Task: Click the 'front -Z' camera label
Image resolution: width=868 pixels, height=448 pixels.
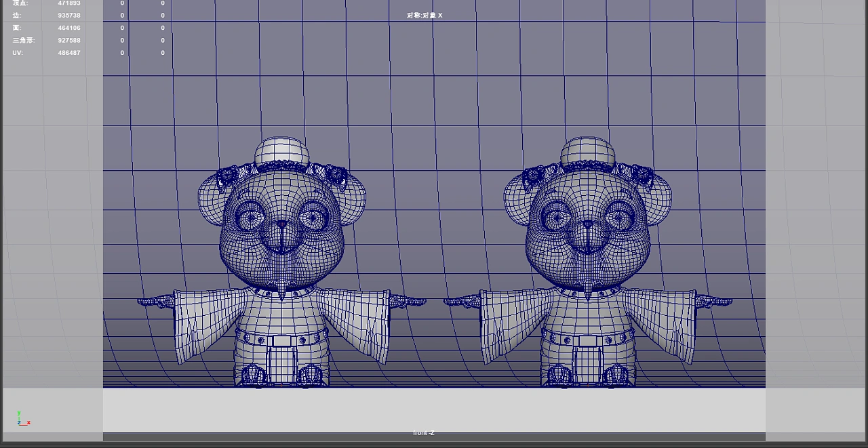Action: coord(424,433)
